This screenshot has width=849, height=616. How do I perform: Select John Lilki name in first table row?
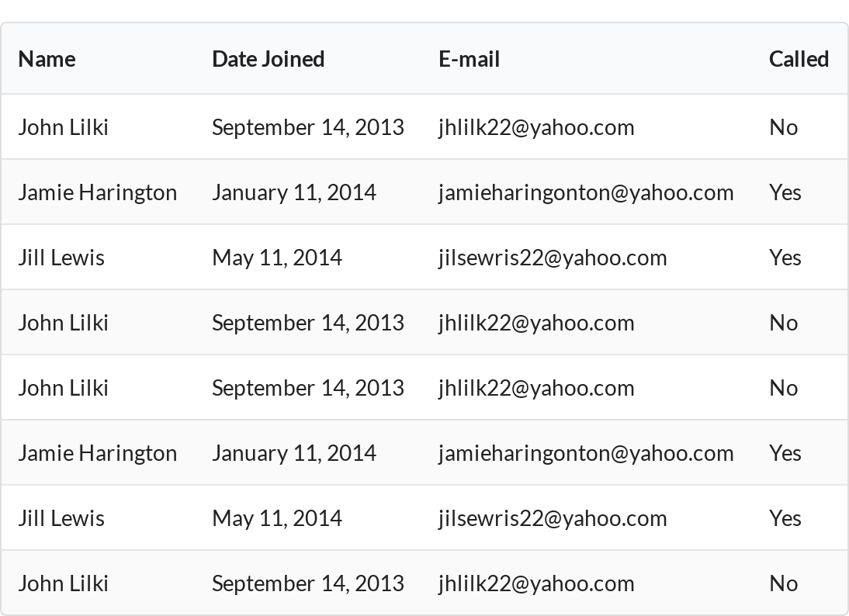pos(64,127)
